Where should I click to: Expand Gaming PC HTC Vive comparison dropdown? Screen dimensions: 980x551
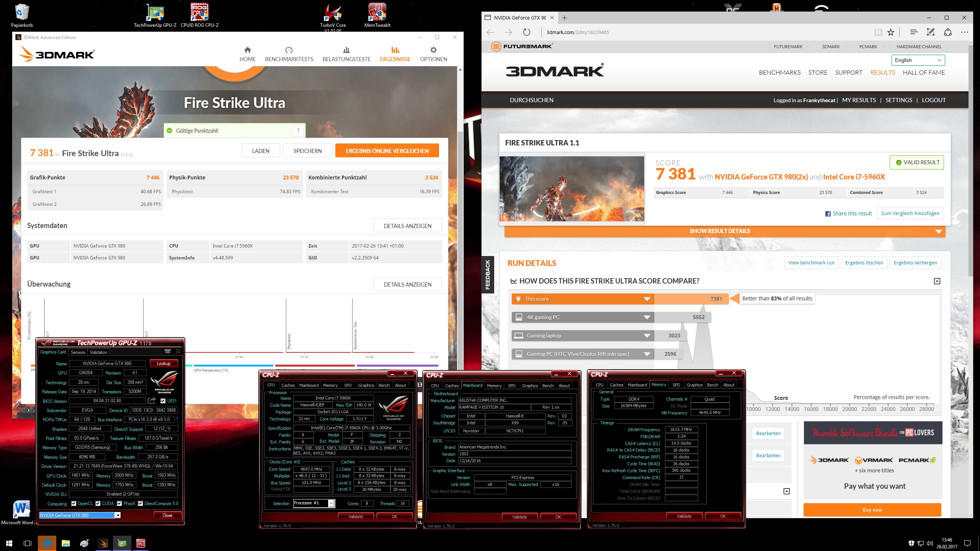pos(647,354)
